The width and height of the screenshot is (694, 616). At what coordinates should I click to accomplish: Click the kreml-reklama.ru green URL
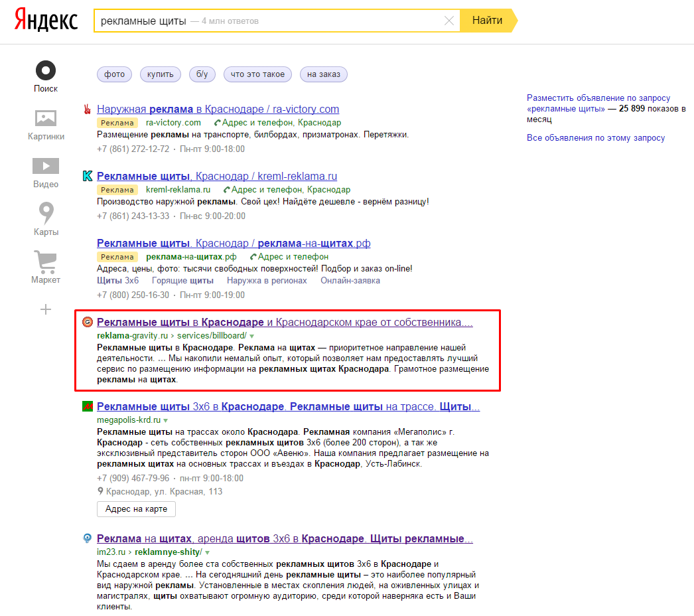point(178,190)
